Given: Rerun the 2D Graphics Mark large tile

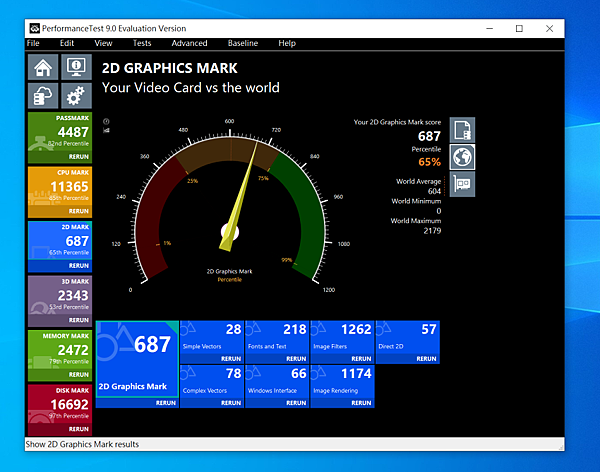Looking at the screenshot, I should click(165, 403).
